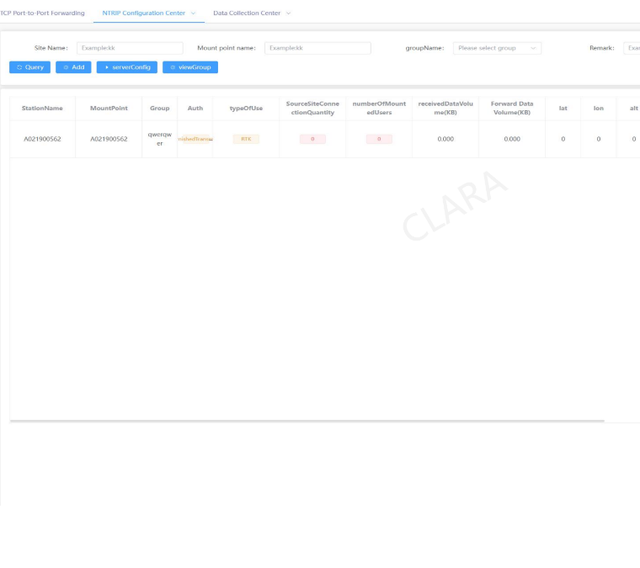Image resolution: width=640 pixels, height=568 pixels.
Task: Click the alt column header
Action: (629, 108)
